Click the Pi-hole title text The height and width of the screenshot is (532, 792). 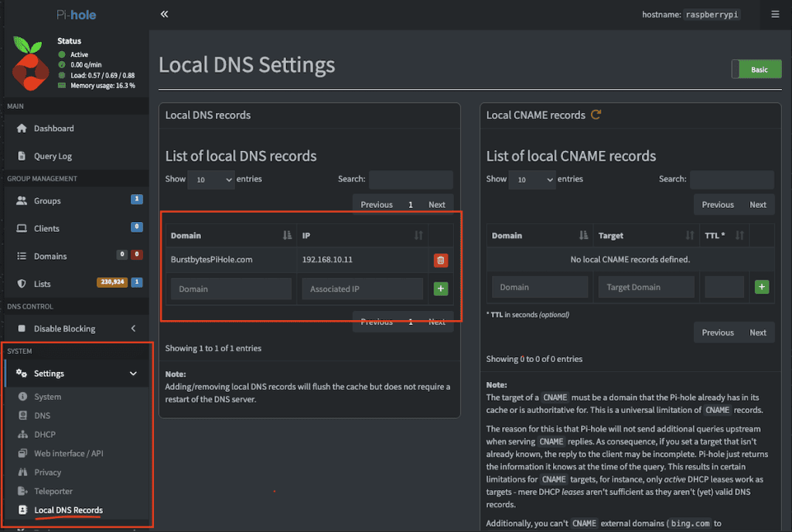point(77,15)
